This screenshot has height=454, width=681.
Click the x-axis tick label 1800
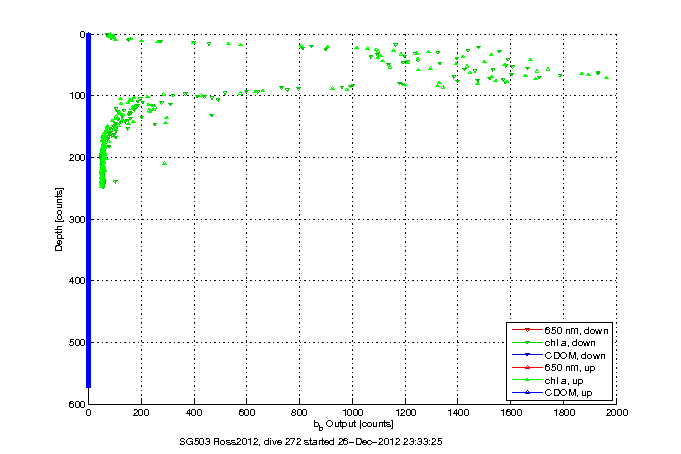click(564, 412)
